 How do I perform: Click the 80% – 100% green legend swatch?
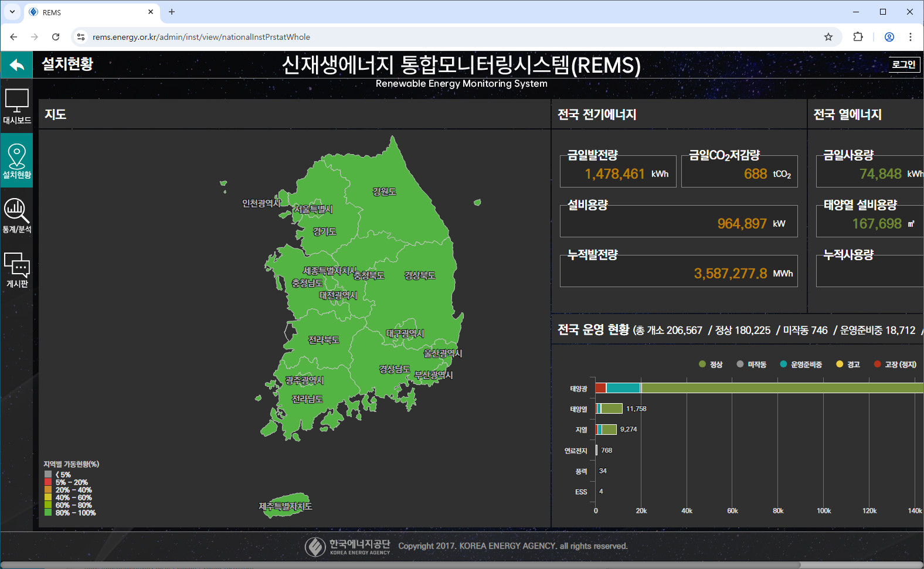coord(48,513)
